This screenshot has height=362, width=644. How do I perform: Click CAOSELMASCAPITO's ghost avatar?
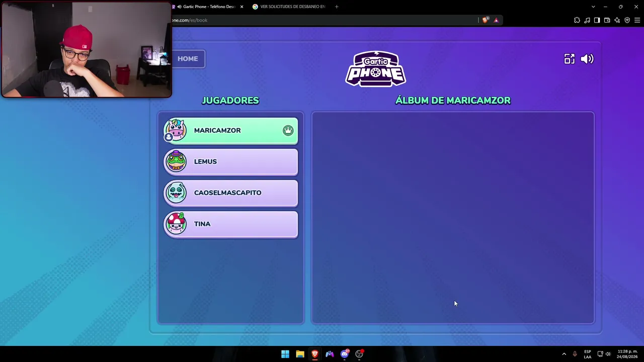(x=176, y=193)
